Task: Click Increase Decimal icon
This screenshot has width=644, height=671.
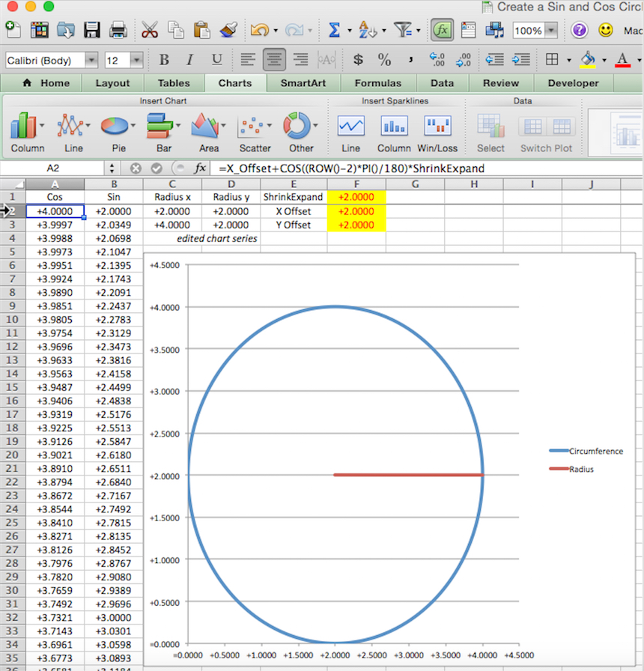Action: [x=437, y=60]
